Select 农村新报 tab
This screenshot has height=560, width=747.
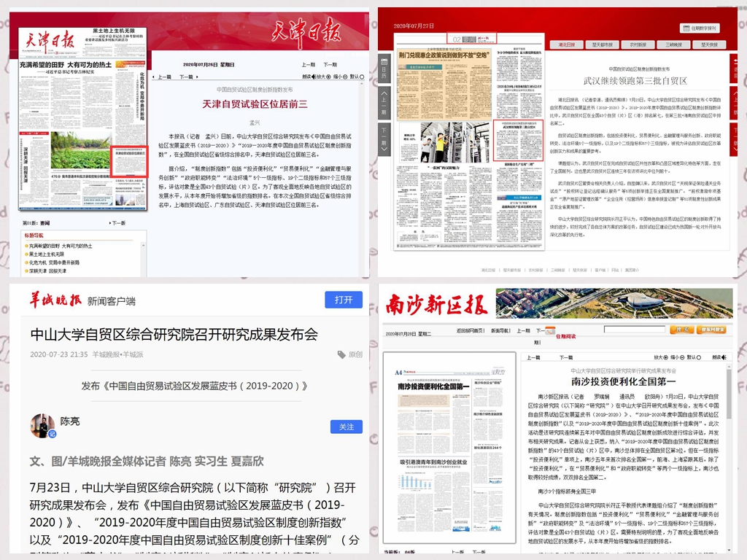coord(638,44)
